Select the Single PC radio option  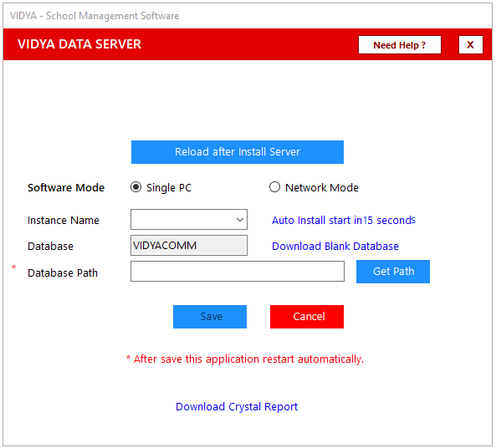click(x=136, y=187)
